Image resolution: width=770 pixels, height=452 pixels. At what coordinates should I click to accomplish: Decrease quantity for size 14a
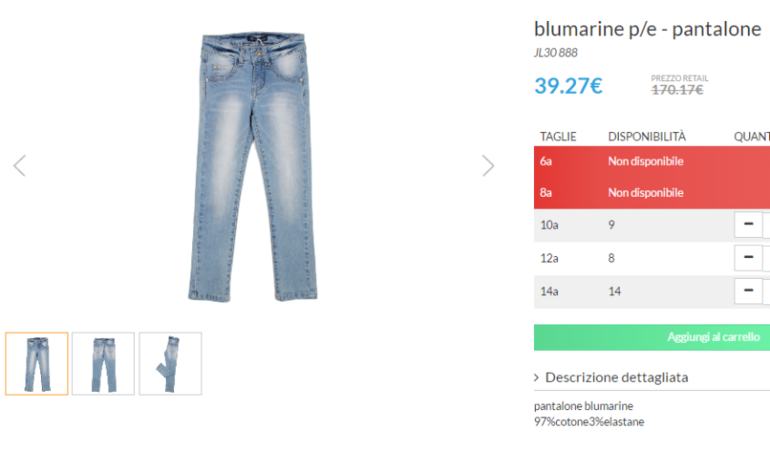pos(747,291)
